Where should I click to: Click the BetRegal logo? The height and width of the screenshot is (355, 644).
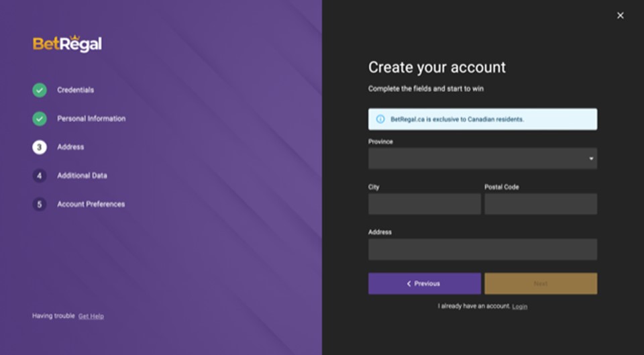(x=67, y=44)
